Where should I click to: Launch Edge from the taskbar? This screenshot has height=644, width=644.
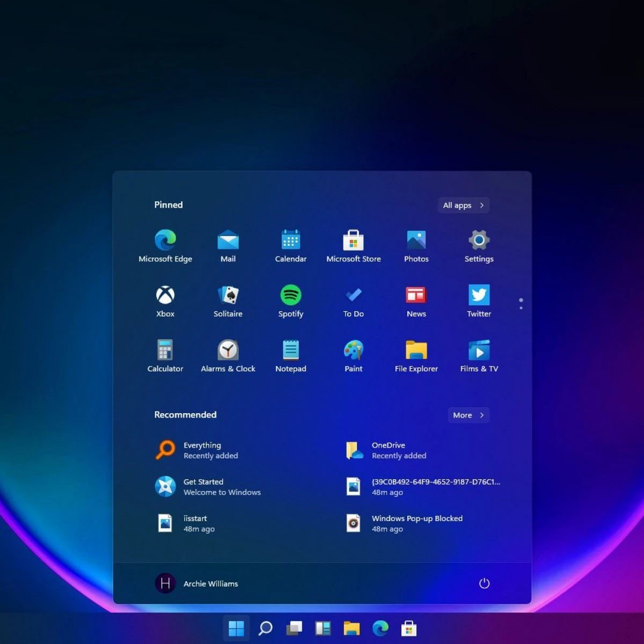380,628
